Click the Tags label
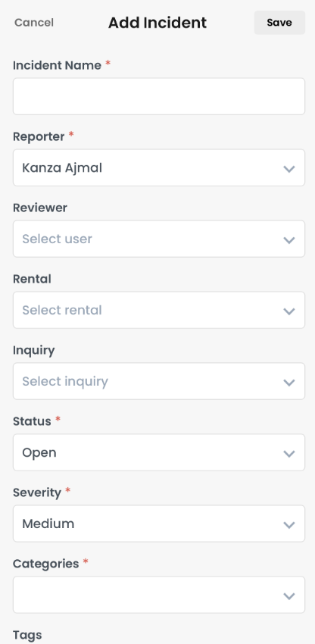 tap(27, 635)
